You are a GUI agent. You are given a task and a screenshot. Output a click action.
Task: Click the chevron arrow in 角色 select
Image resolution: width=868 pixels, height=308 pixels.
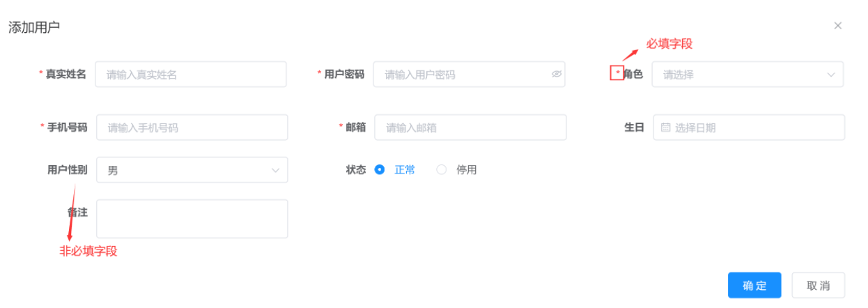click(831, 75)
